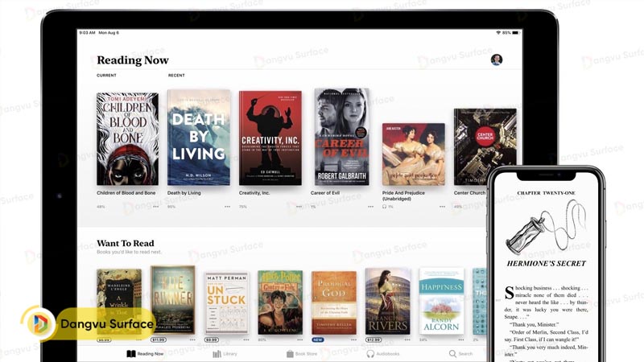Click the CURRENT section label
Viewport: 644px width, 362px height.
coord(106,76)
